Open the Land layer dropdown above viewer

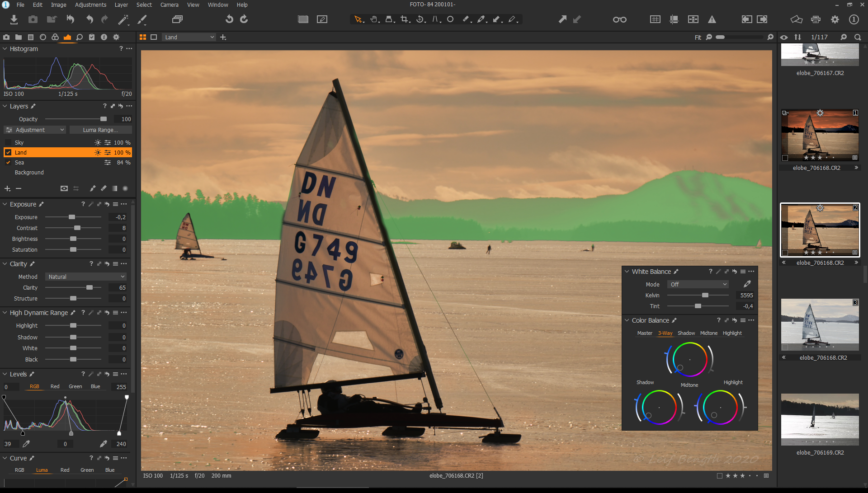pos(189,37)
